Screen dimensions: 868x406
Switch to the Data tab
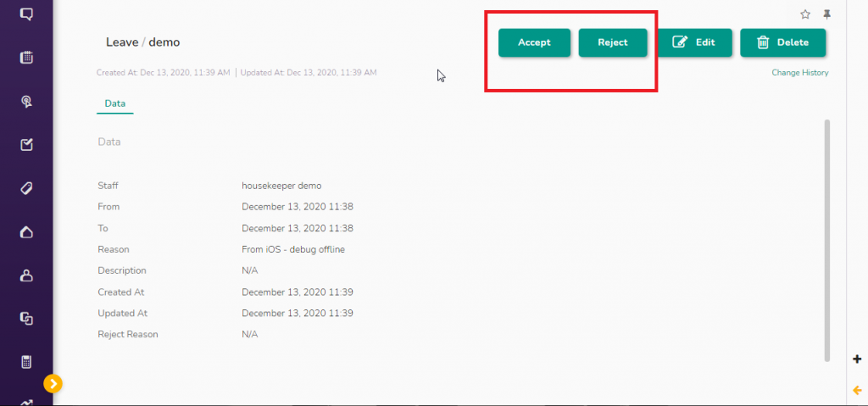pos(114,103)
